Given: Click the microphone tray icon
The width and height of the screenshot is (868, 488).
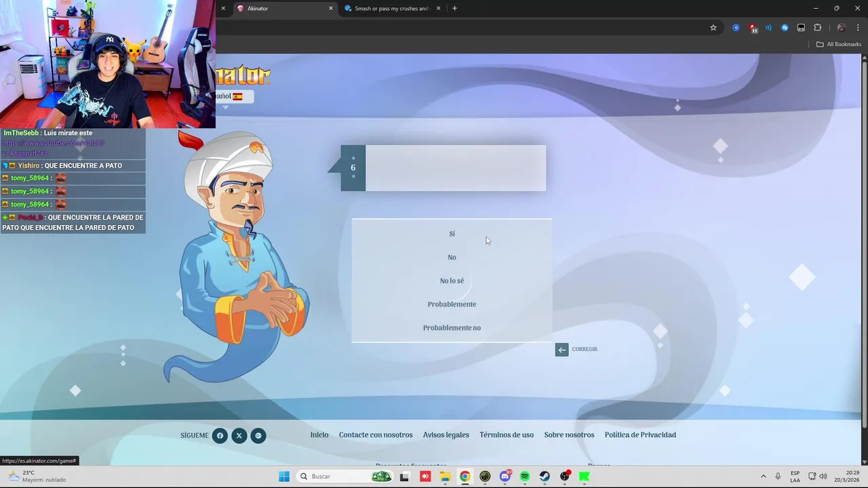Looking at the screenshot, I should coord(778,476).
